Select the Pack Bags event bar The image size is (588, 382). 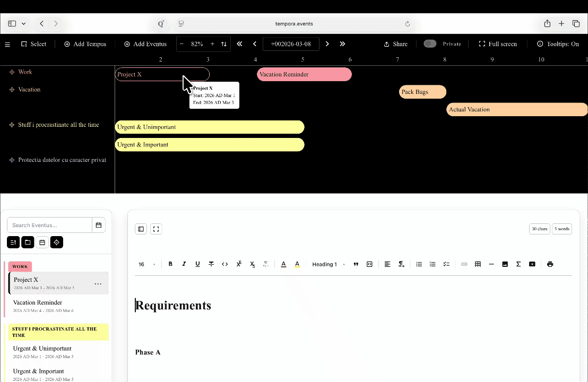(422, 92)
